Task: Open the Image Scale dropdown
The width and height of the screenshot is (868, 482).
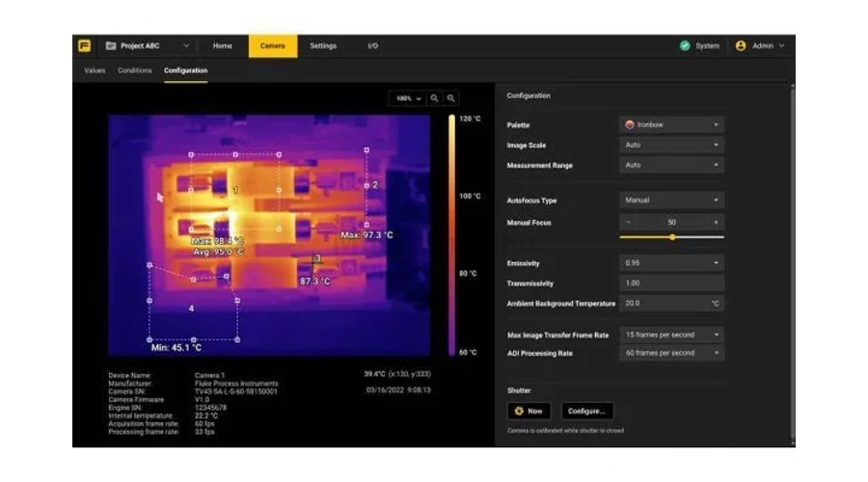Action: tap(671, 145)
